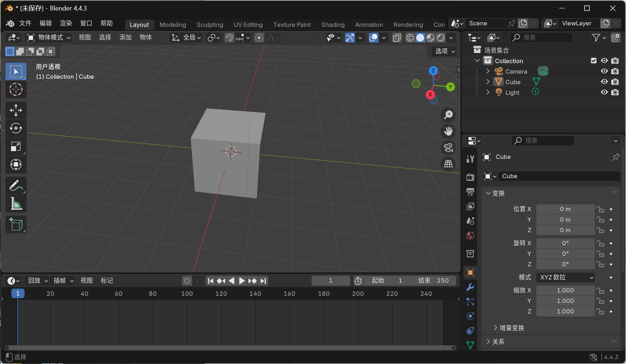Screen dimensions: 626x364
Task: Open the timeline Keying menu
Action: [x=64, y=281]
